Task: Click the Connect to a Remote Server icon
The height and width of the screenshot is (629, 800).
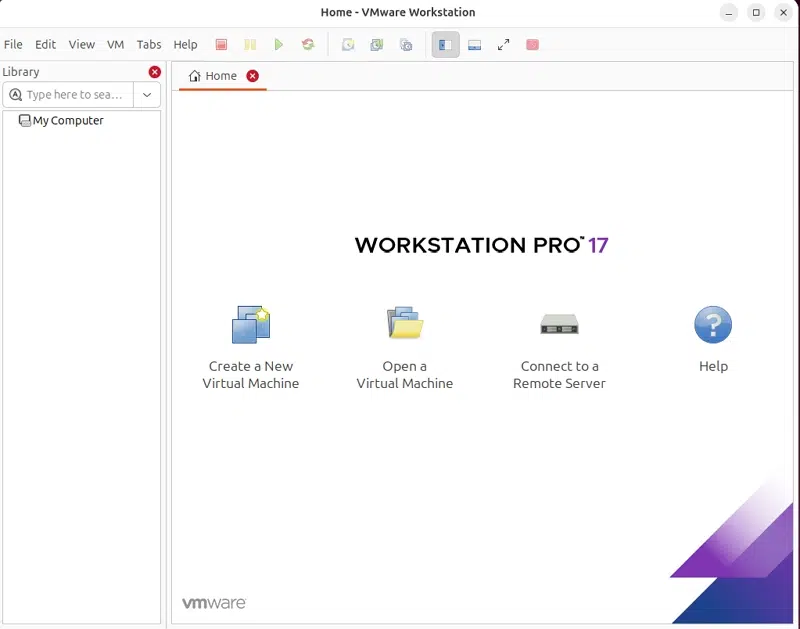Action: click(559, 324)
